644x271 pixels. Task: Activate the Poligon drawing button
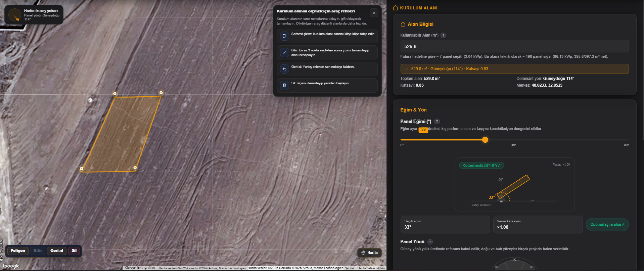click(18, 251)
